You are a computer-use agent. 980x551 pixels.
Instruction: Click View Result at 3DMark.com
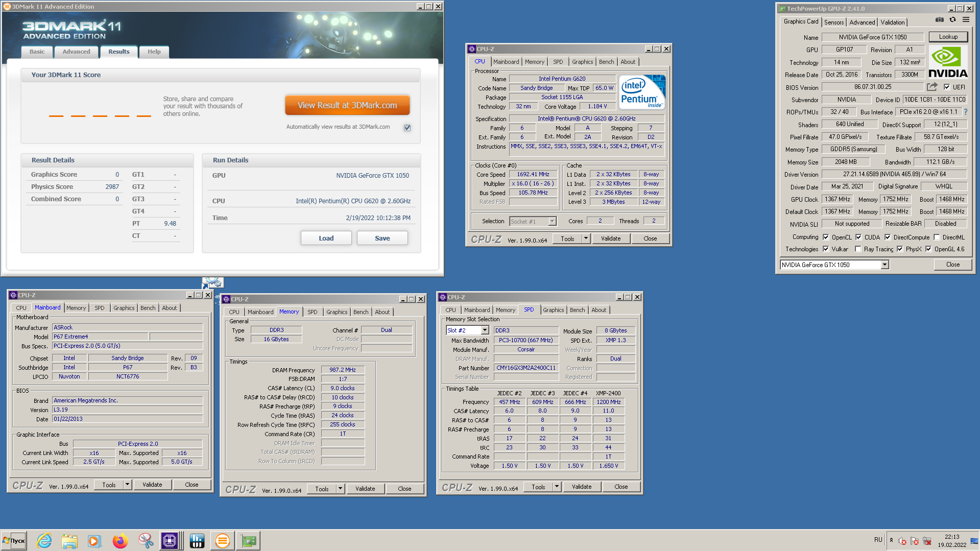(x=347, y=105)
